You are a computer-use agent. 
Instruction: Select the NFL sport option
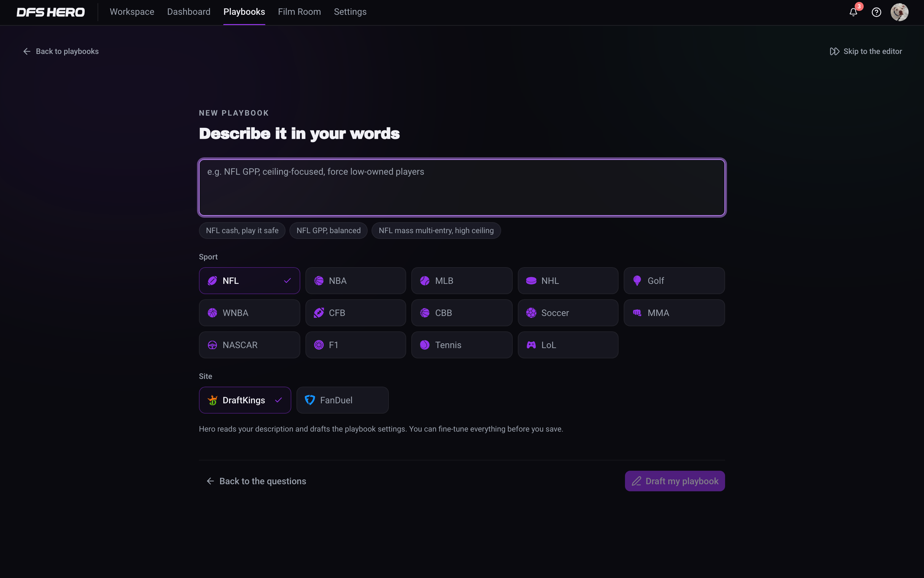(249, 281)
